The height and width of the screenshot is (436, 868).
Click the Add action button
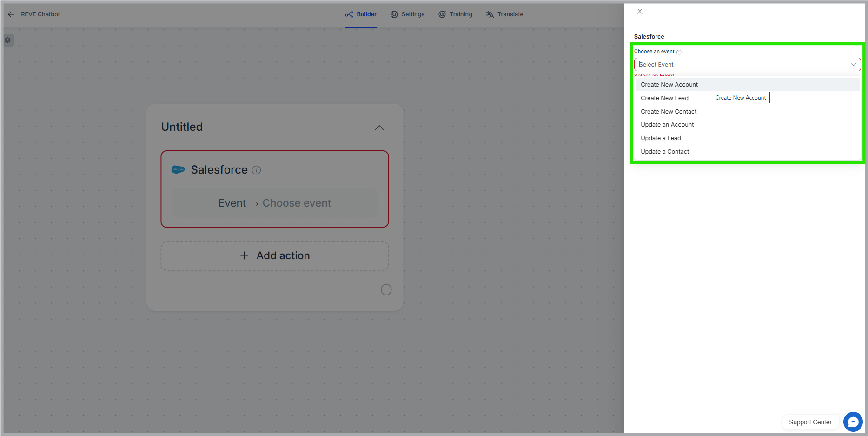275,255
